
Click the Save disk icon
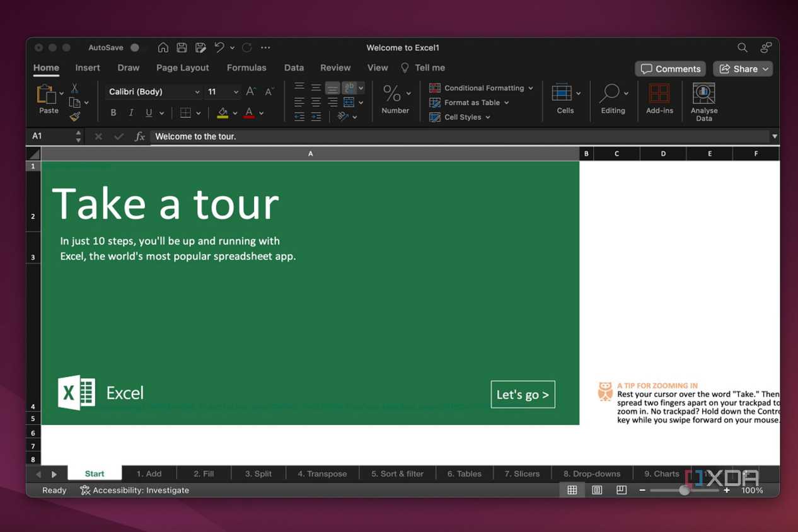tap(182, 47)
